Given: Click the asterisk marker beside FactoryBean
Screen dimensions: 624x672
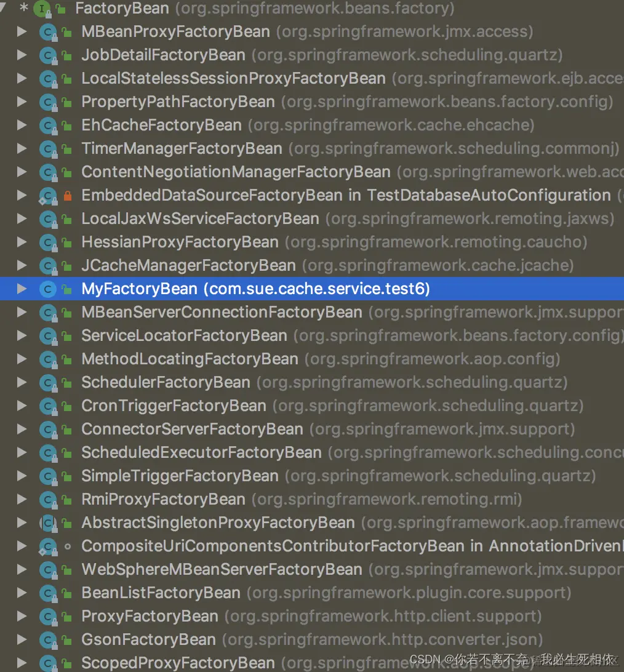Looking at the screenshot, I should 23,7.
